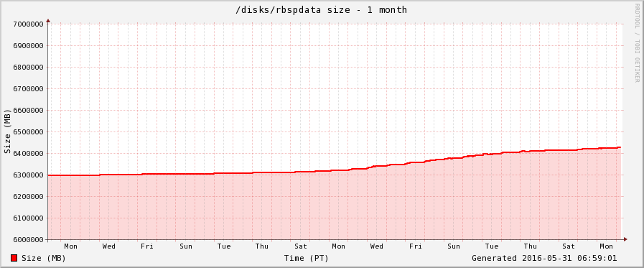Click the x-axis arrowhead at right end
The width and height of the screenshot is (644, 268).
coord(625,239)
